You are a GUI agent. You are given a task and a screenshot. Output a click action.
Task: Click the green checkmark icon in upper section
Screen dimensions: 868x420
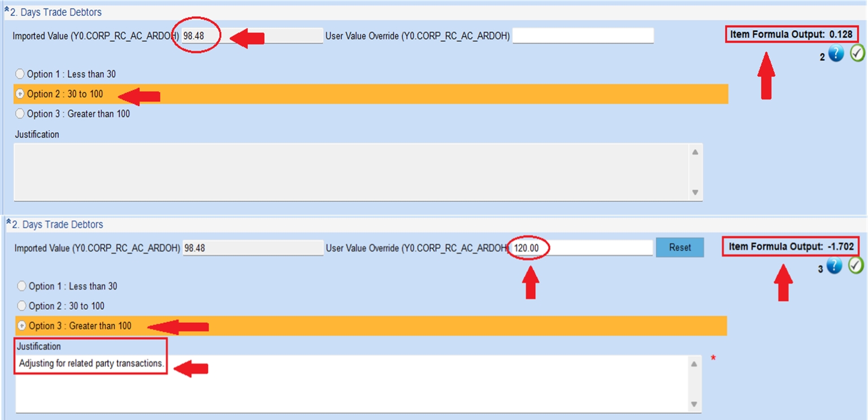[858, 53]
